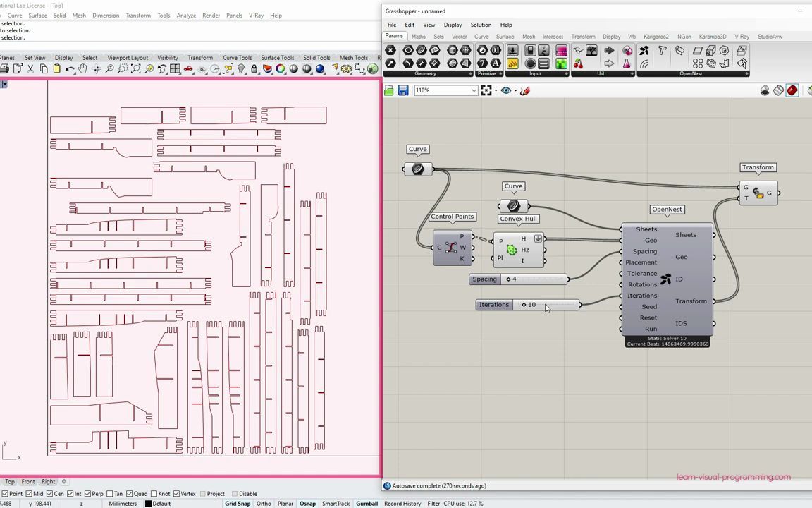Viewport: 812px width, 508px height.
Task: Expand the Geometry tab dropdown arrow
Action: click(470, 73)
